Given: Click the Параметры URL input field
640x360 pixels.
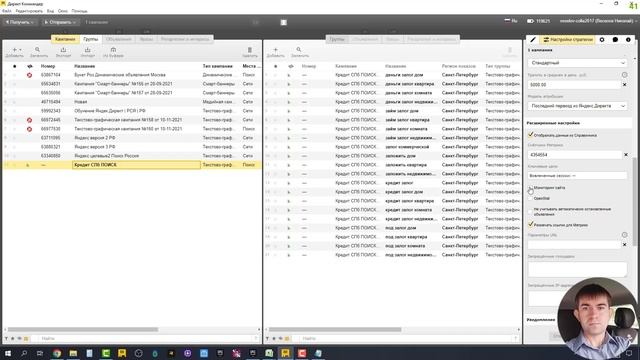Looking at the screenshot, I should (574, 244).
